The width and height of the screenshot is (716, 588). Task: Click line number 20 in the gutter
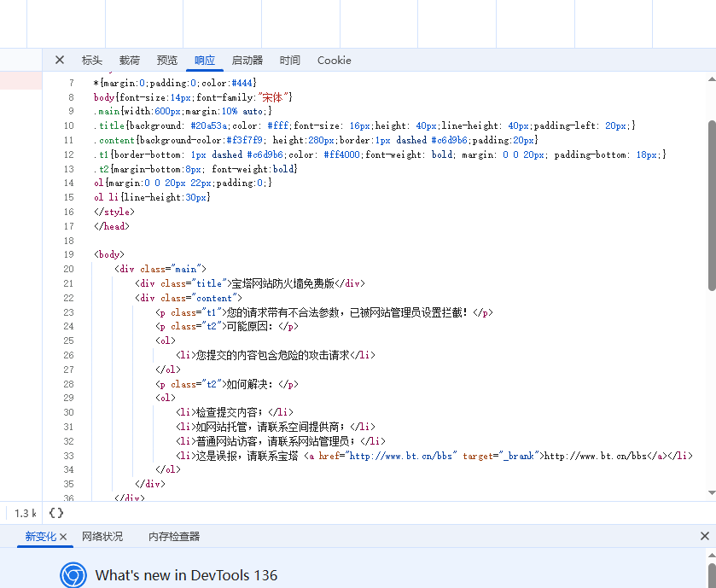[x=69, y=269]
